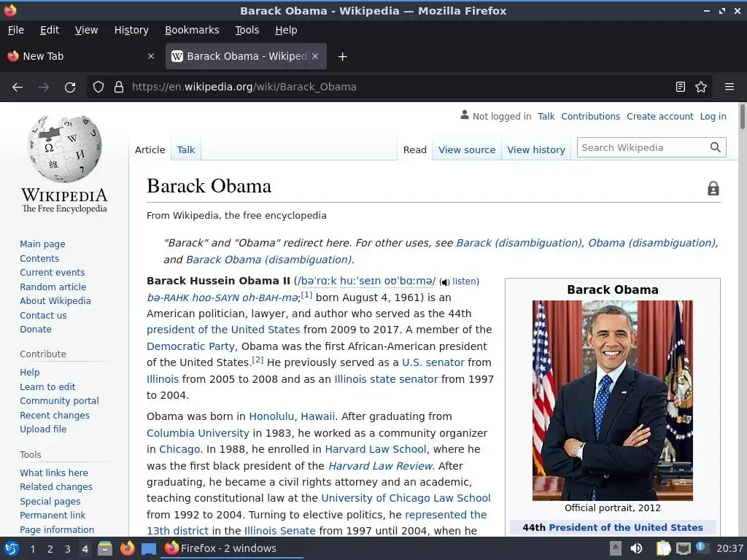Open Main page in sidebar

(42, 244)
